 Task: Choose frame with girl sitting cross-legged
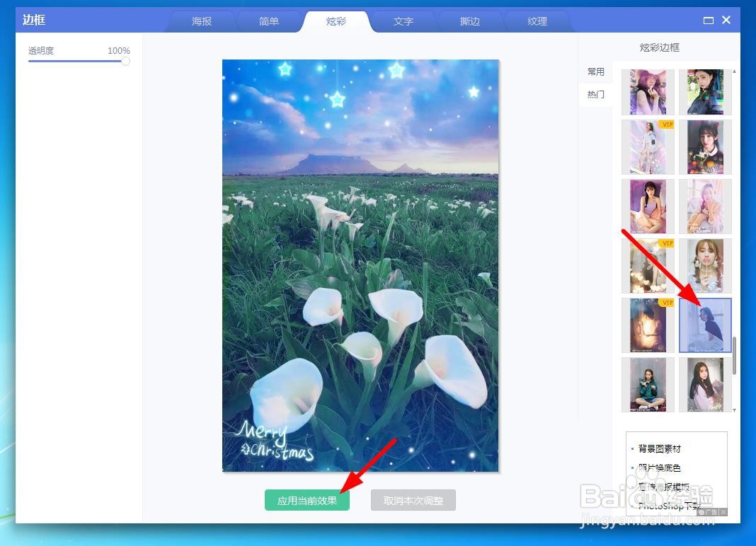click(x=648, y=385)
